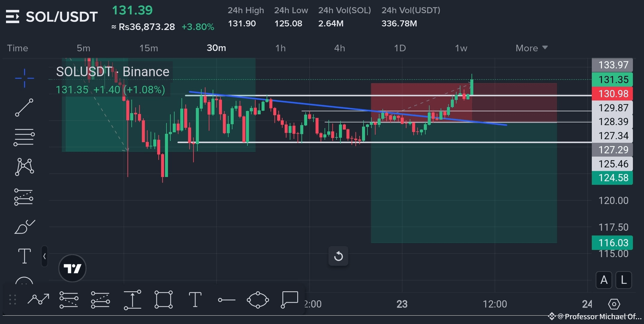Select the XABCD pattern tool
The image size is (644, 324).
[24, 167]
